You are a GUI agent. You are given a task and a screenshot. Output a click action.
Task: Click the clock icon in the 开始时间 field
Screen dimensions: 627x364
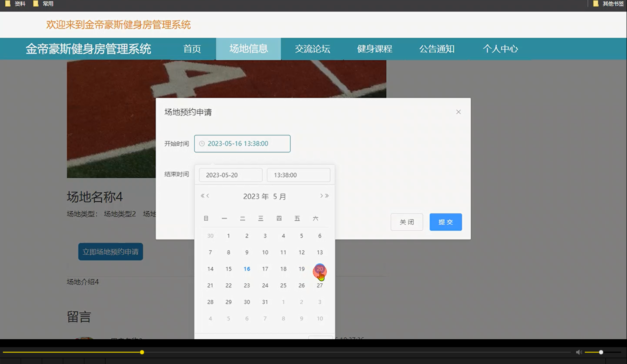[x=202, y=144]
